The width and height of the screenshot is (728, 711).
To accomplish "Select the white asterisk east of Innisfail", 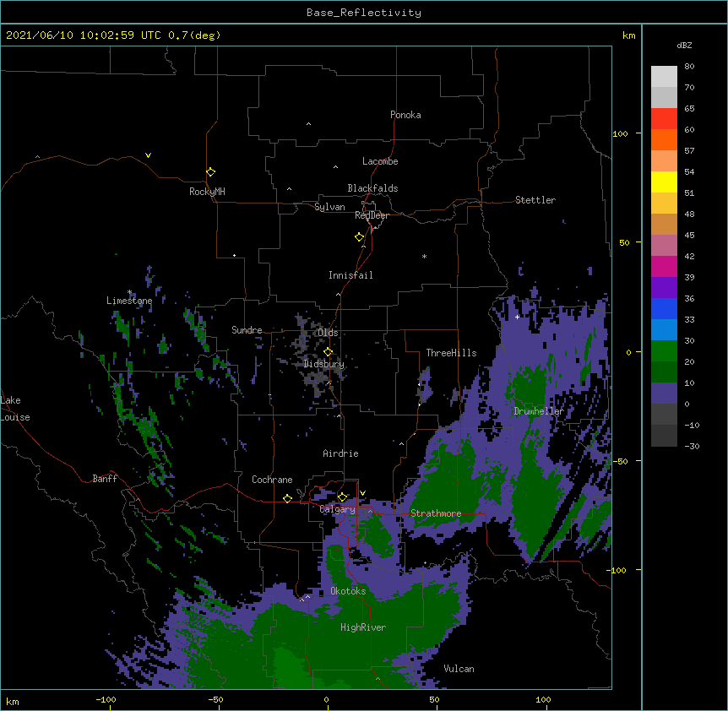I will pos(424,256).
